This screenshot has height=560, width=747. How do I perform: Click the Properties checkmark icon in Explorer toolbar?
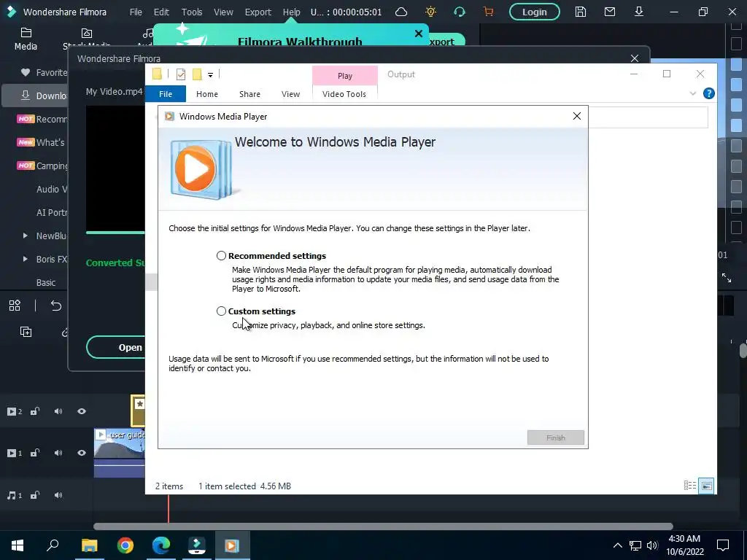pyautogui.click(x=181, y=74)
